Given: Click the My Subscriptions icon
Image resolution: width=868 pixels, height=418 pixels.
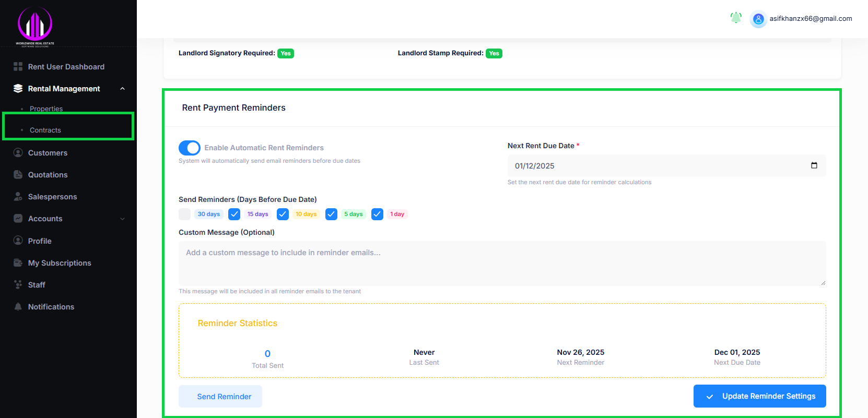Looking at the screenshot, I should pos(18,263).
